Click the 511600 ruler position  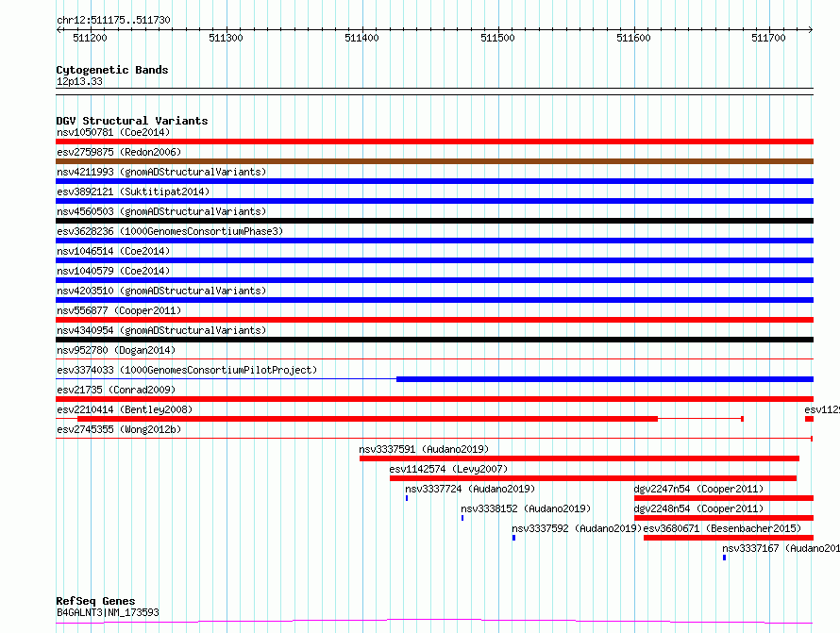(633, 38)
